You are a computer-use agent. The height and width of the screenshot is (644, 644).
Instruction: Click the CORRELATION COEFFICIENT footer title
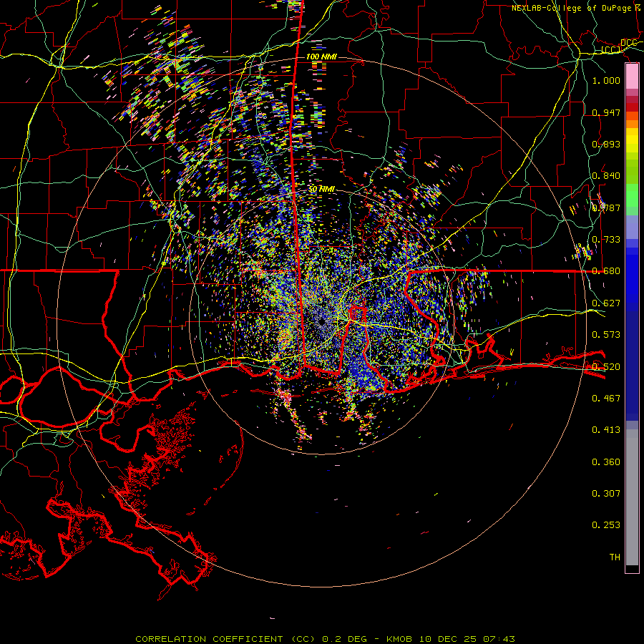click(x=209, y=639)
